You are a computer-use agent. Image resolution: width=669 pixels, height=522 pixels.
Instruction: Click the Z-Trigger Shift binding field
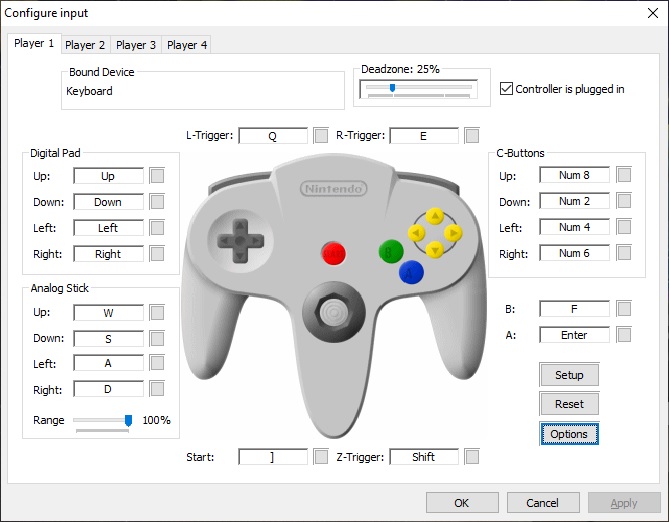[x=424, y=457]
